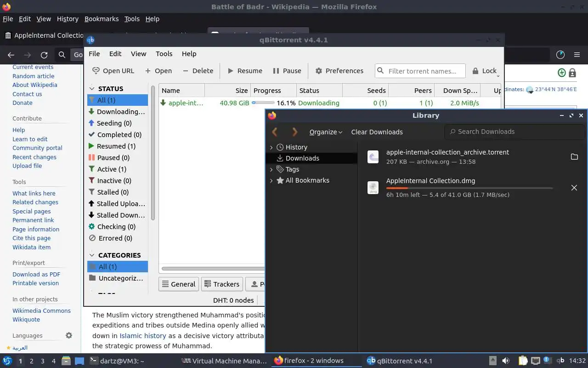
Task: Click the apple-internal-collection_archive.torrent file icon
Action: [x=373, y=157]
